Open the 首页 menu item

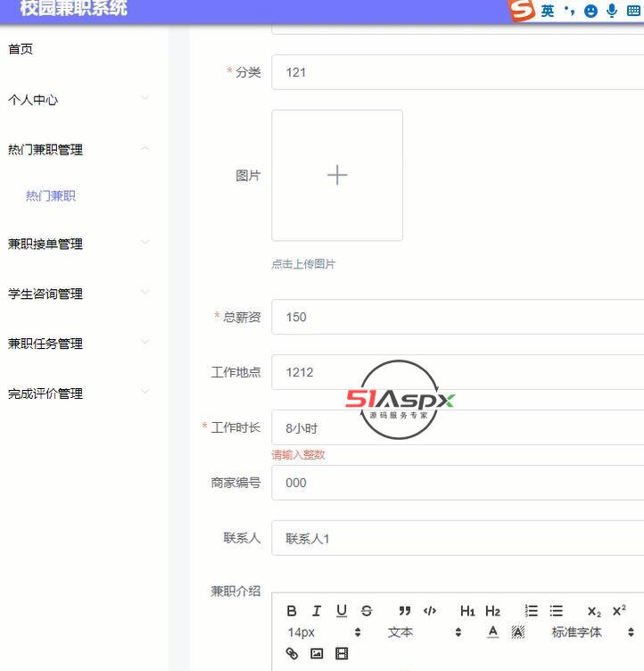[x=21, y=49]
